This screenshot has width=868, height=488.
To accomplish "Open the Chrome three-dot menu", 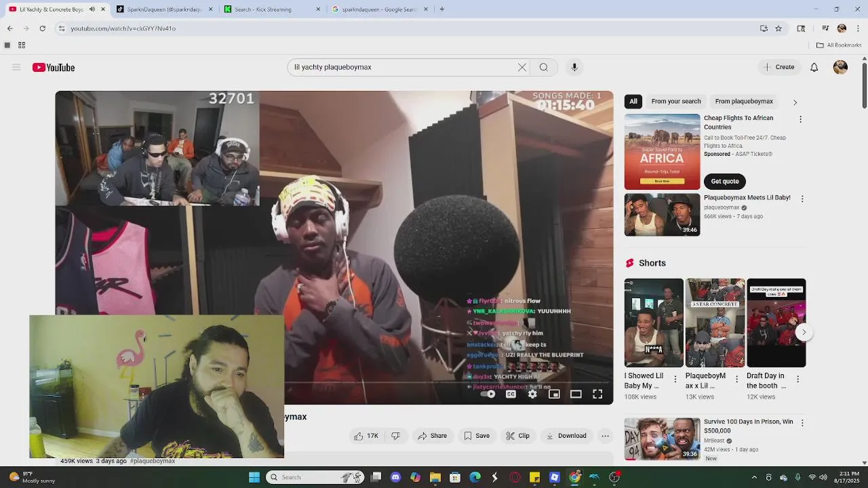I will [858, 28].
